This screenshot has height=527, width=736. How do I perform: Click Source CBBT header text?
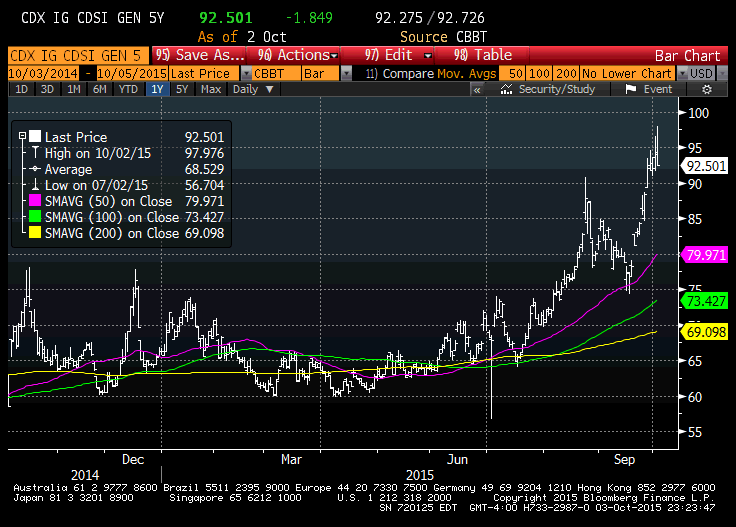pos(443,37)
